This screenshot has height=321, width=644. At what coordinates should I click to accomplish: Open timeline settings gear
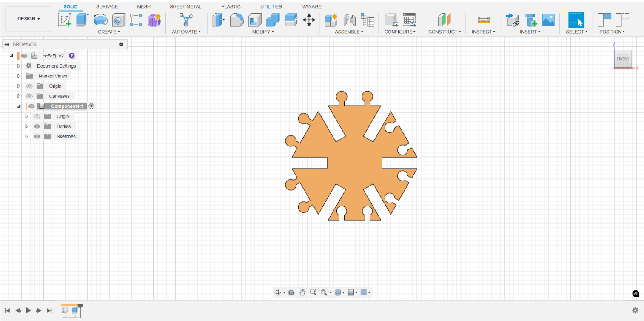click(635, 310)
